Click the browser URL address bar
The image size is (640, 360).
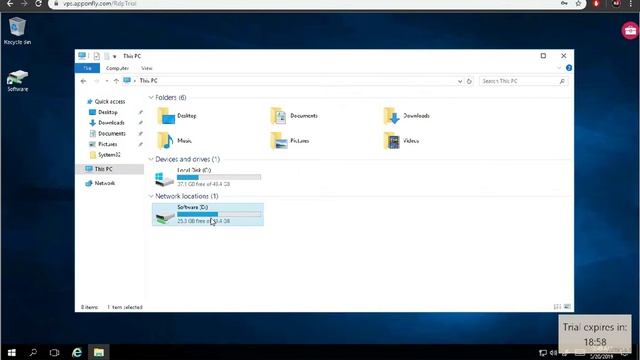(310, 4)
